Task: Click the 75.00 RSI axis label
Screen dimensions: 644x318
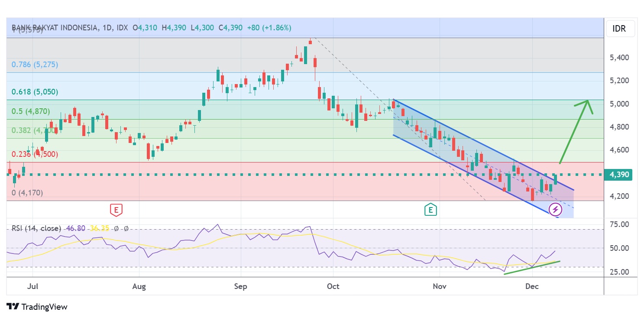Action: click(620, 224)
